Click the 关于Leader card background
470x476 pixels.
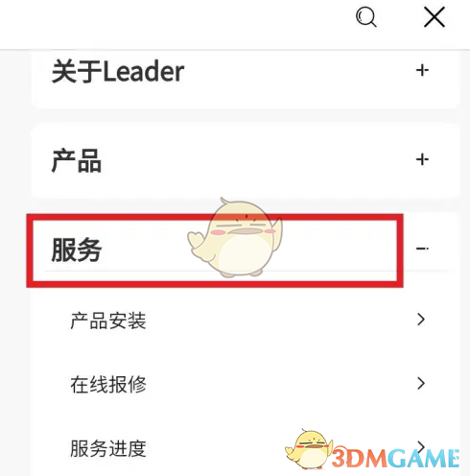point(246,80)
